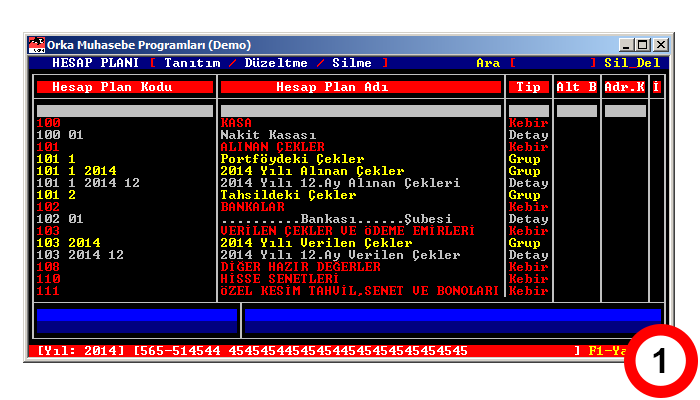
Task: Select Portföydeki Çekler group row
Action: 292,159
